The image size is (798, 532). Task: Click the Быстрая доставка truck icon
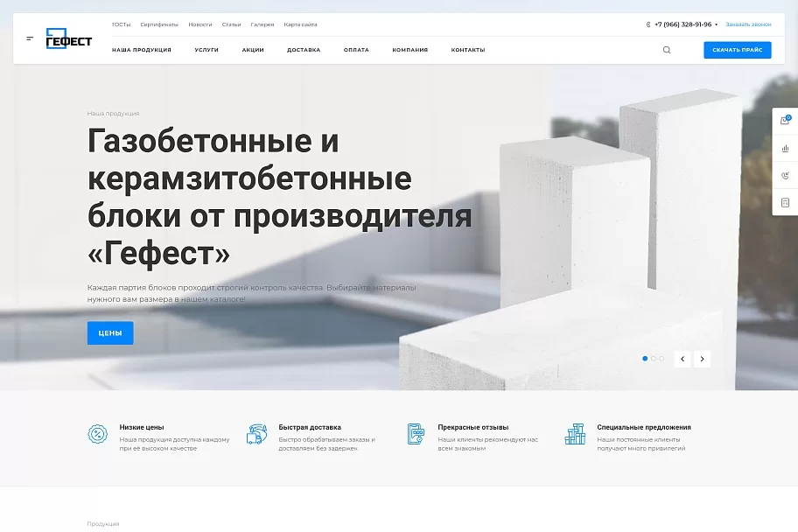257,434
